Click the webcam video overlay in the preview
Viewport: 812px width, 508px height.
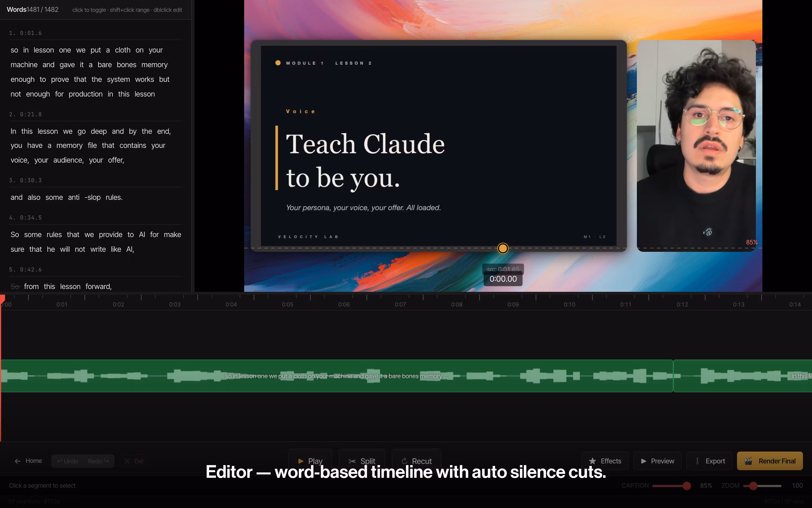point(696,145)
